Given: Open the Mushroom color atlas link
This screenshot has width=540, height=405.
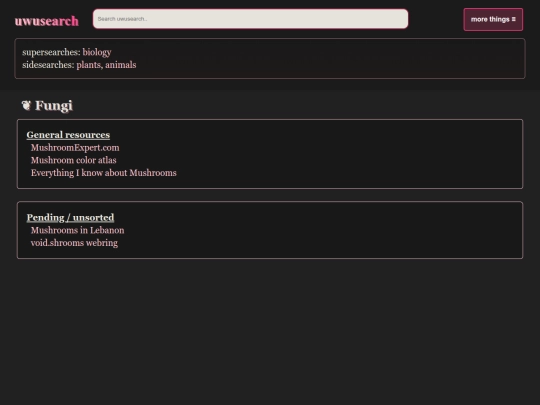Looking at the screenshot, I should (x=74, y=160).
